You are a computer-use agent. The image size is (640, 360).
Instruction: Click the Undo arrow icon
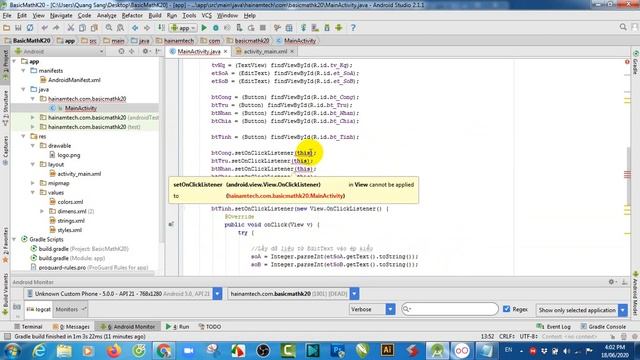(44, 28)
